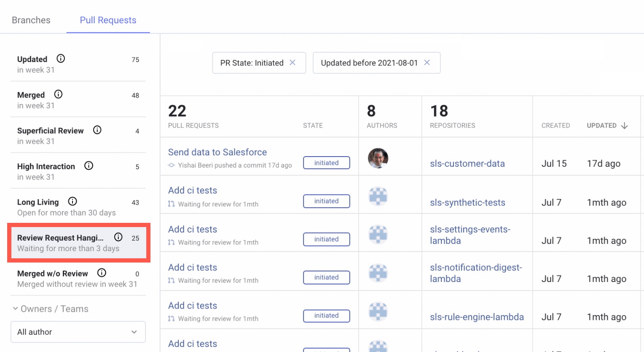Click initiated state badge for Salesforce PR
This screenshot has width=644, height=352.
click(326, 163)
